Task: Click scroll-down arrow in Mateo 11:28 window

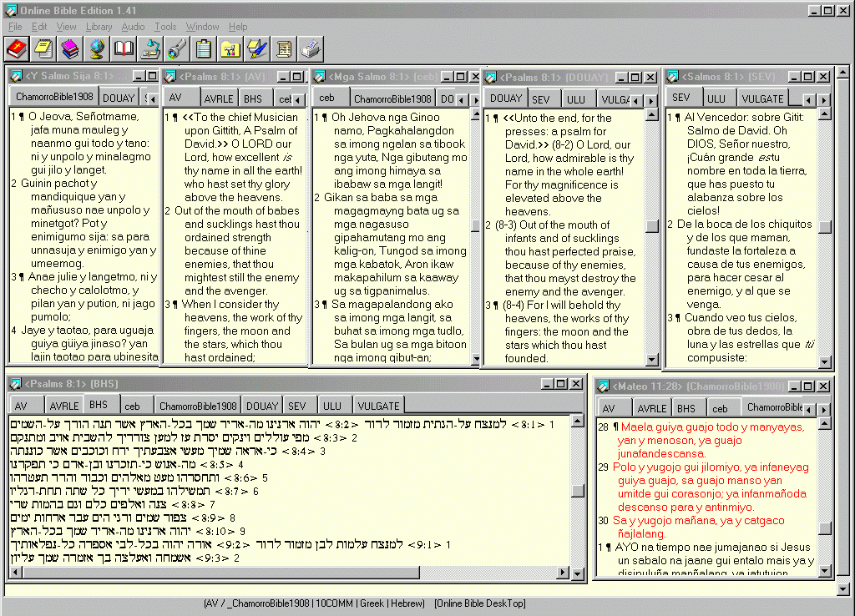Action: [825, 571]
